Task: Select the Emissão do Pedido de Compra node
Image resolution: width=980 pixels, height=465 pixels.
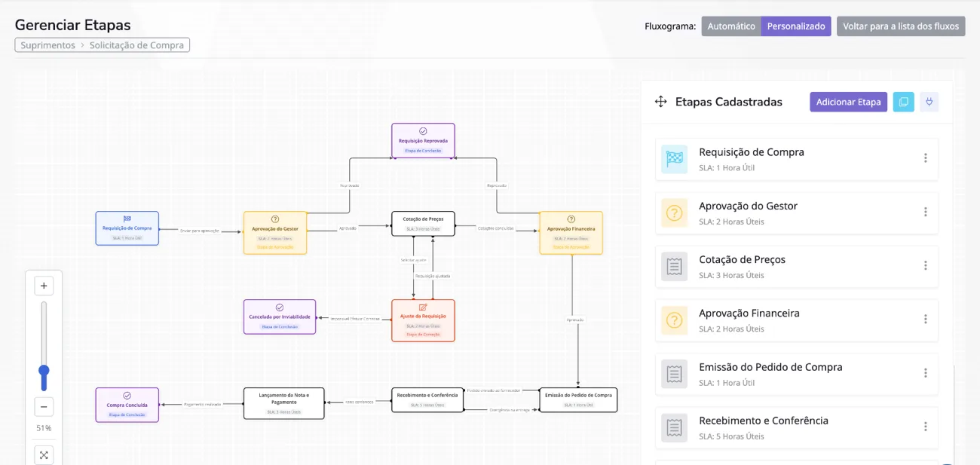Action: (x=578, y=399)
